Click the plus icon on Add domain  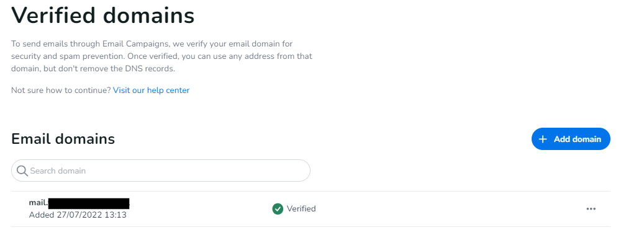pos(543,139)
